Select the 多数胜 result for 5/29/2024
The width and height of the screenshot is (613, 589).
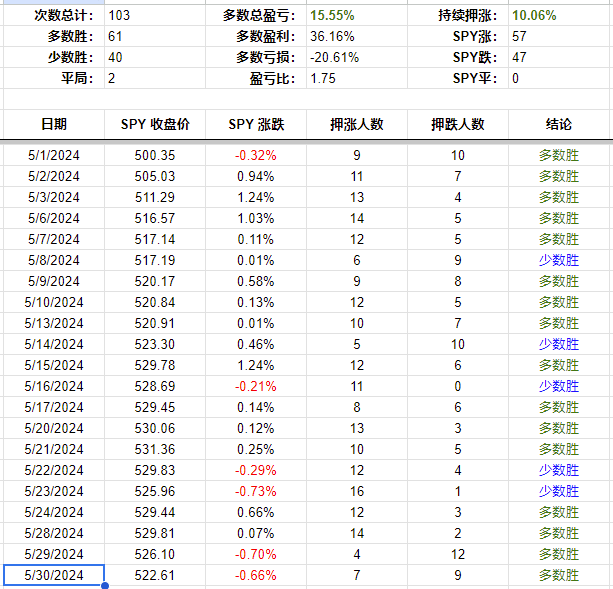(559, 554)
